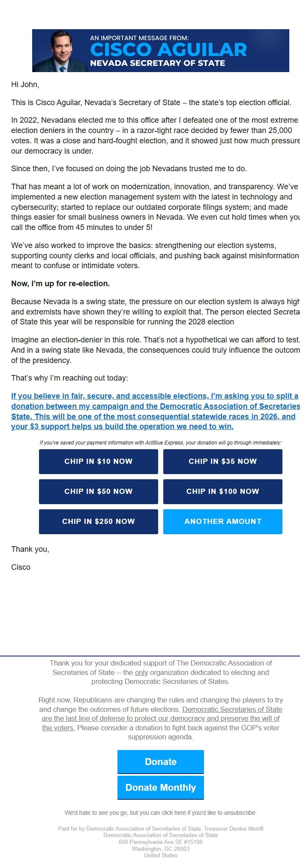This screenshot has height=868, width=300.
Task: Click the Donate Monthly button
Action: coord(160,787)
